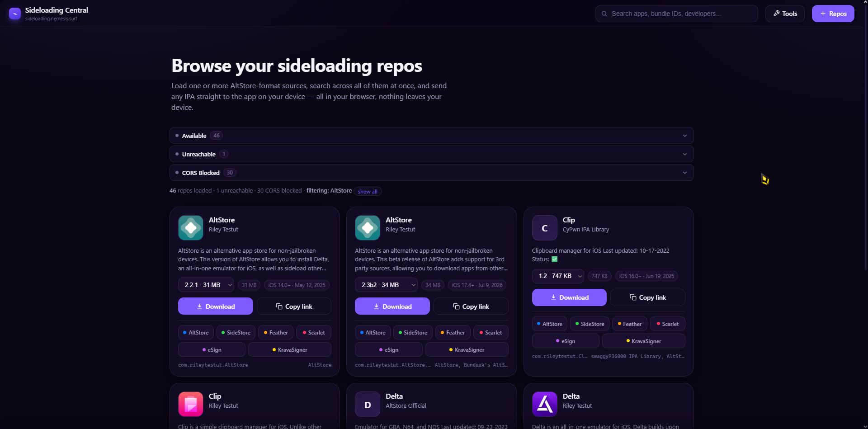The image size is (868, 429).
Task: Send Clip 1.2 to Scarlet
Action: coord(668,324)
